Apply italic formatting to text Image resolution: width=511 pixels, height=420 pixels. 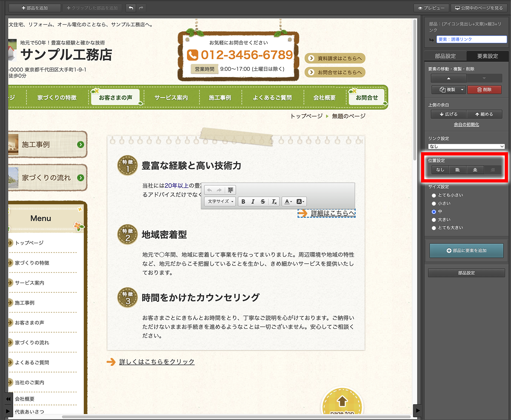click(x=253, y=202)
